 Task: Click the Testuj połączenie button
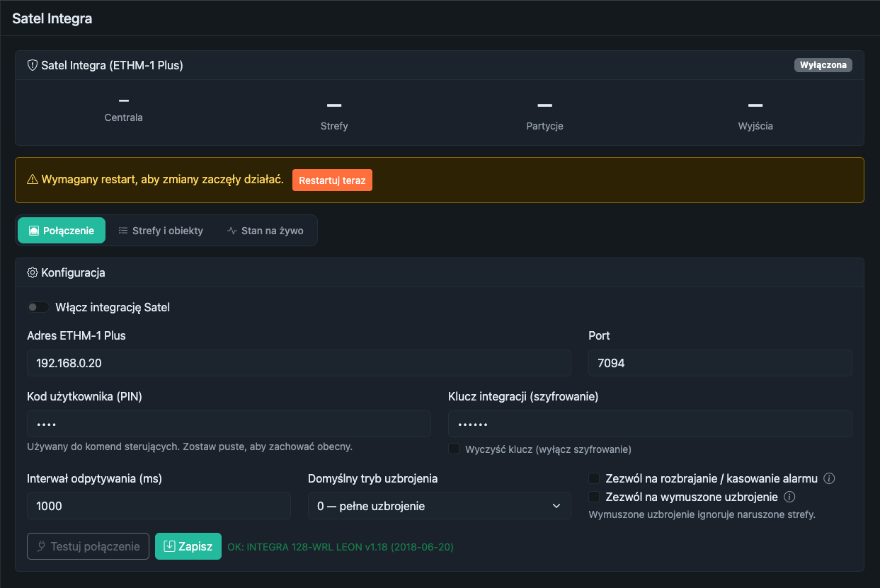click(88, 546)
